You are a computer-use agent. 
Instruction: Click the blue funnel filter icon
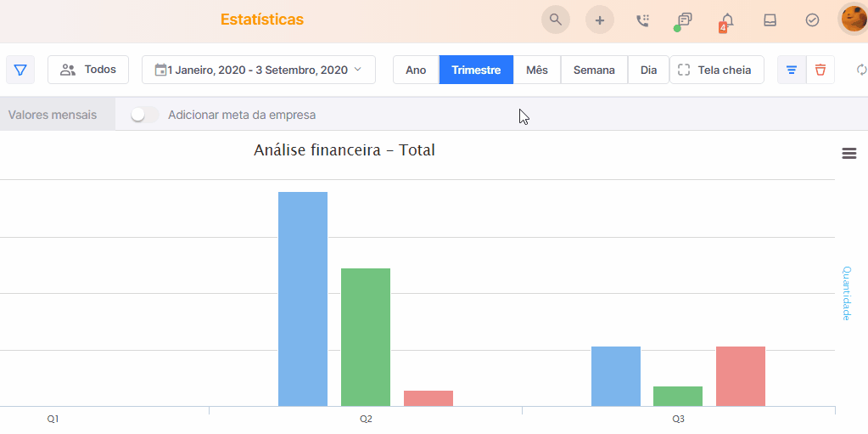point(20,70)
